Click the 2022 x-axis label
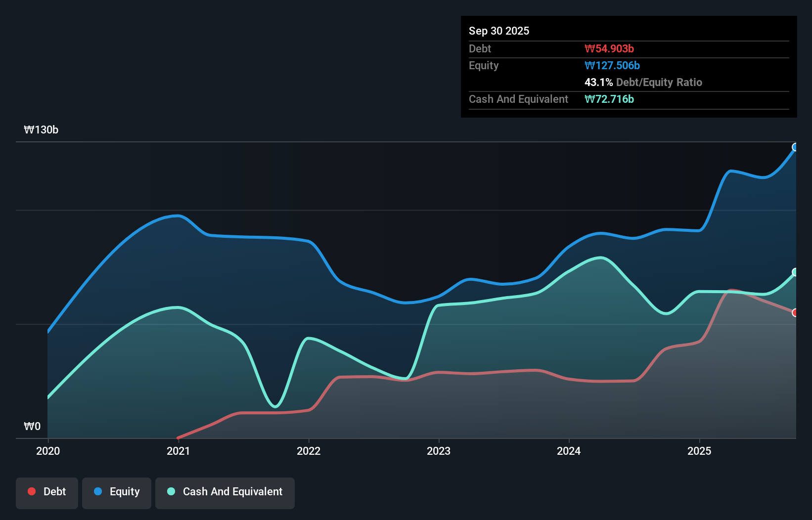This screenshot has width=812, height=520. tap(309, 451)
